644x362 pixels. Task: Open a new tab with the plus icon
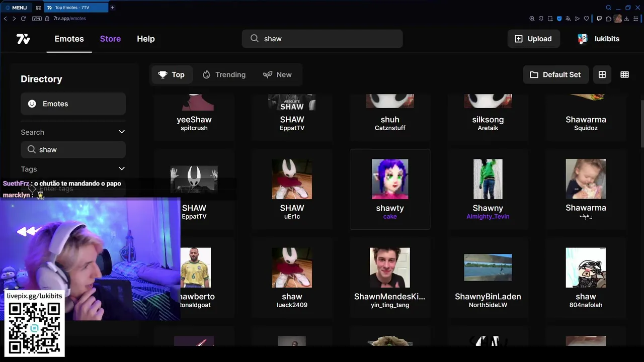pyautogui.click(x=112, y=8)
